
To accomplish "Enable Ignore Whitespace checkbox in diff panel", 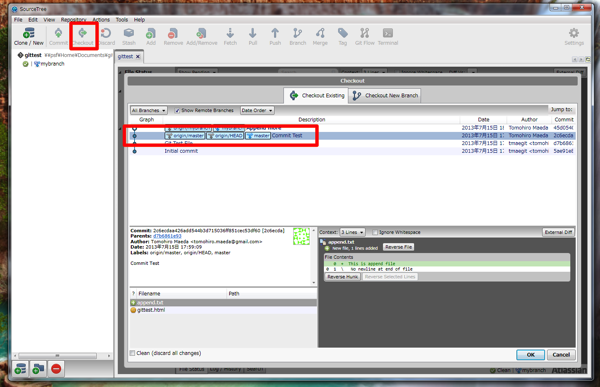I will (x=375, y=232).
